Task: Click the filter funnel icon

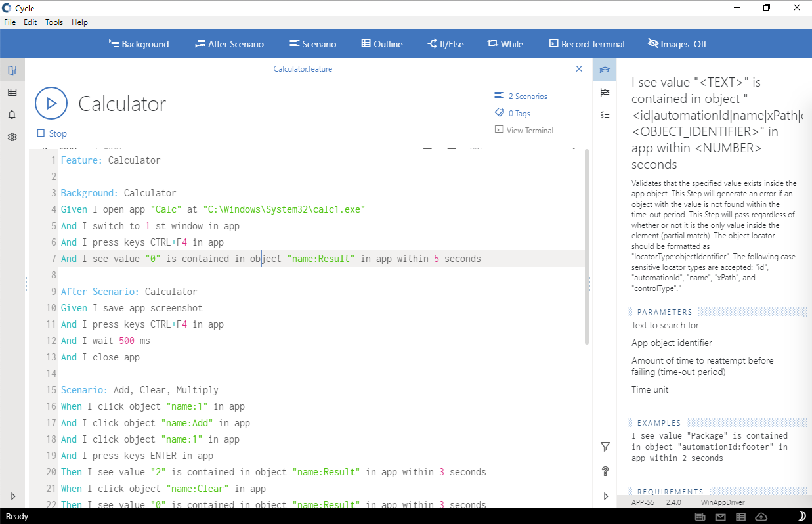Action: 605,447
